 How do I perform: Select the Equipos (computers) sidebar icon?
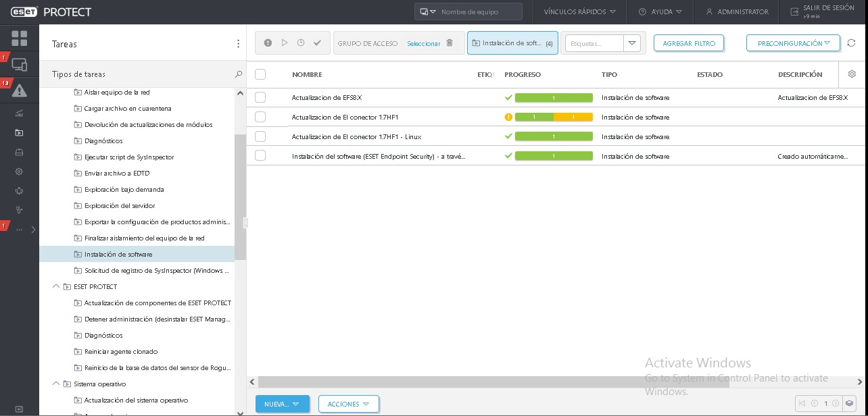tap(19, 64)
